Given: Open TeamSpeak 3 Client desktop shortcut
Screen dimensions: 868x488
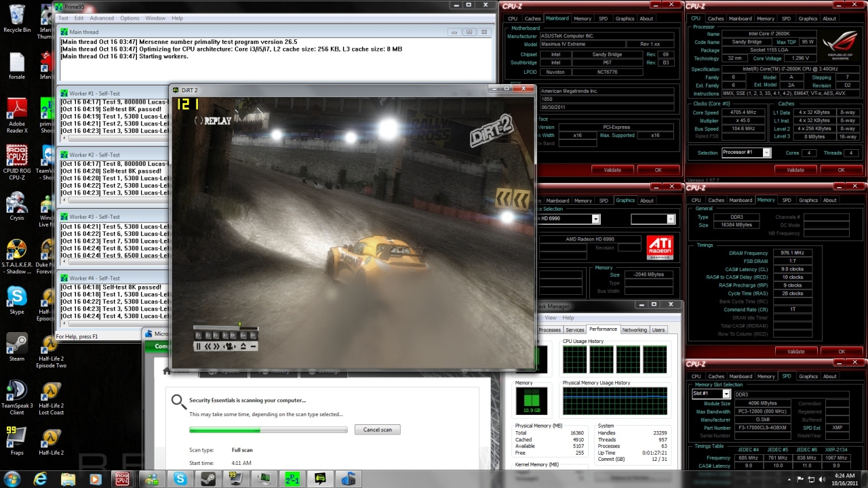Looking at the screenshot, I should pyautogui.click(x=17, y=398).
